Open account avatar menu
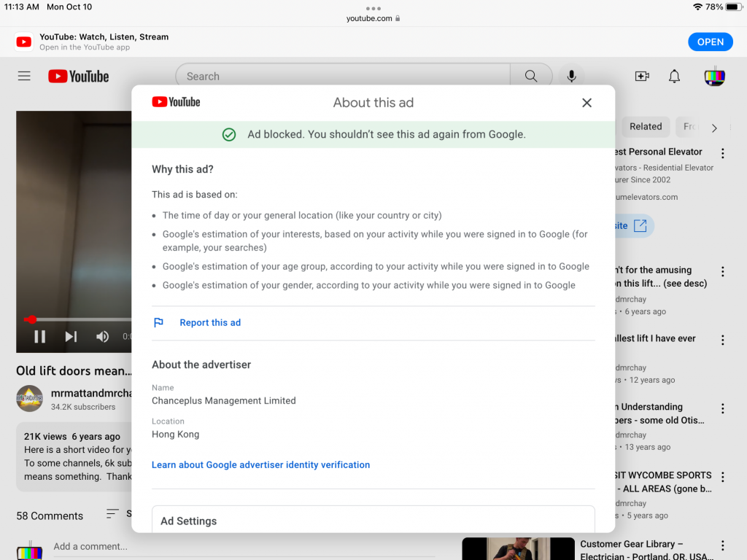Image resolution: width=747 pixels, height=560 pixels. pyautogui.click(x=714, y=76)
